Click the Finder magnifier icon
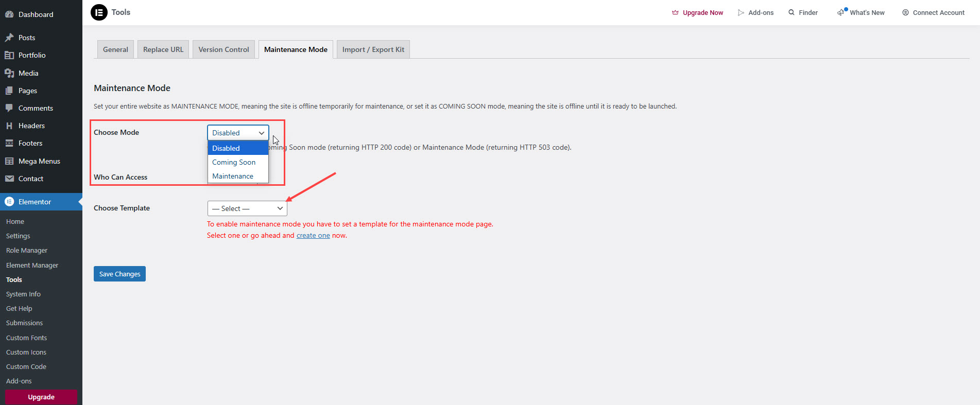Screen dimensions: 980x405 [x=792, y=12]
